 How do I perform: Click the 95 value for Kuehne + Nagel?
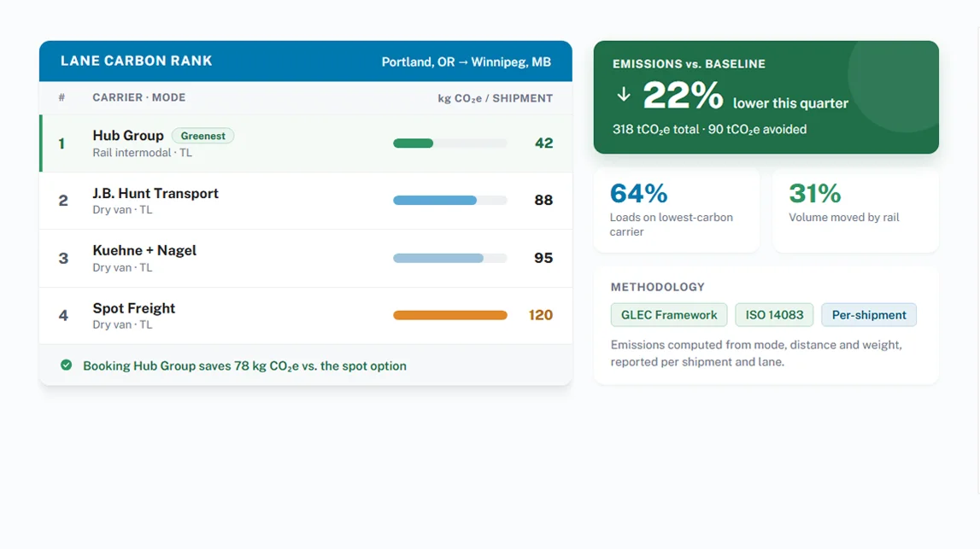543,258
